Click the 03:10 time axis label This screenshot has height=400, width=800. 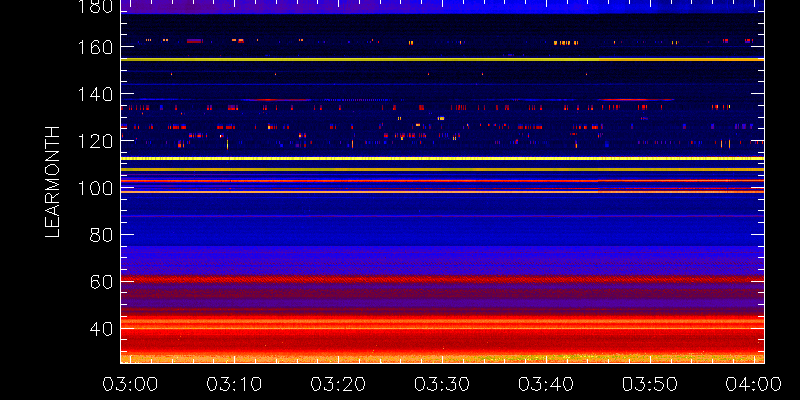[x=234, y=384]
